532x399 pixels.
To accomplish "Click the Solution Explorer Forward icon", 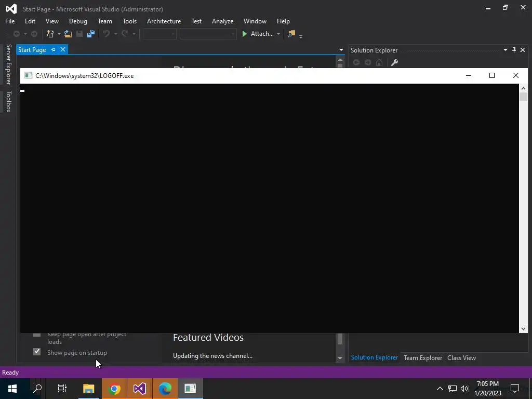I will (x=368, y=62).
